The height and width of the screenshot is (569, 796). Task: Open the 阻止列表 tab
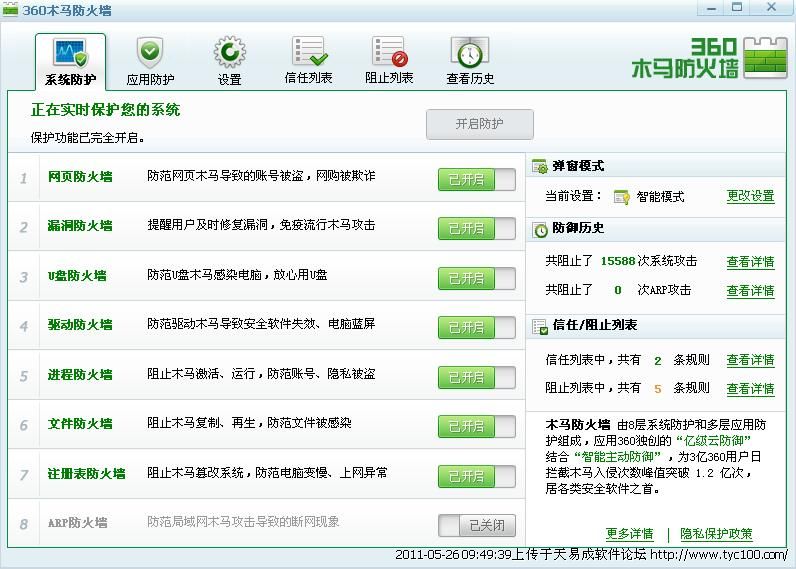389,61
